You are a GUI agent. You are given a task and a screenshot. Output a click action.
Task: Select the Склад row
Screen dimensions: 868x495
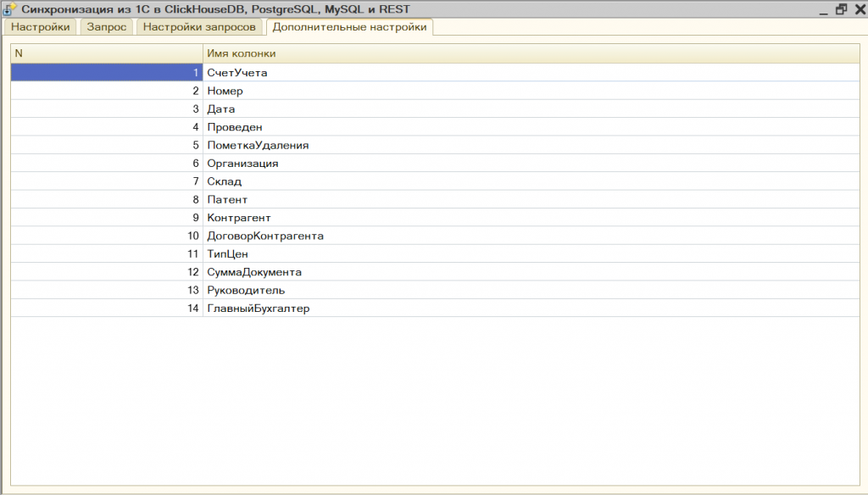click(435, 181)
